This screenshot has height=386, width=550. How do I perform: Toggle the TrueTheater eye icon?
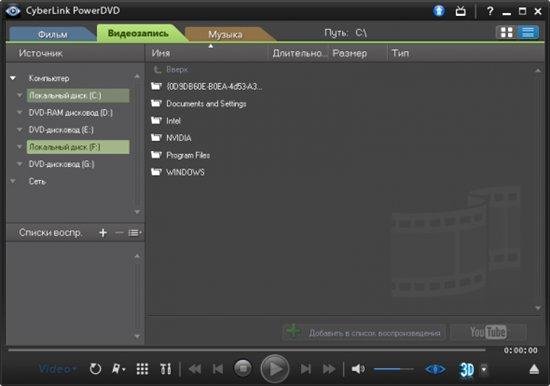coord(436,369)
